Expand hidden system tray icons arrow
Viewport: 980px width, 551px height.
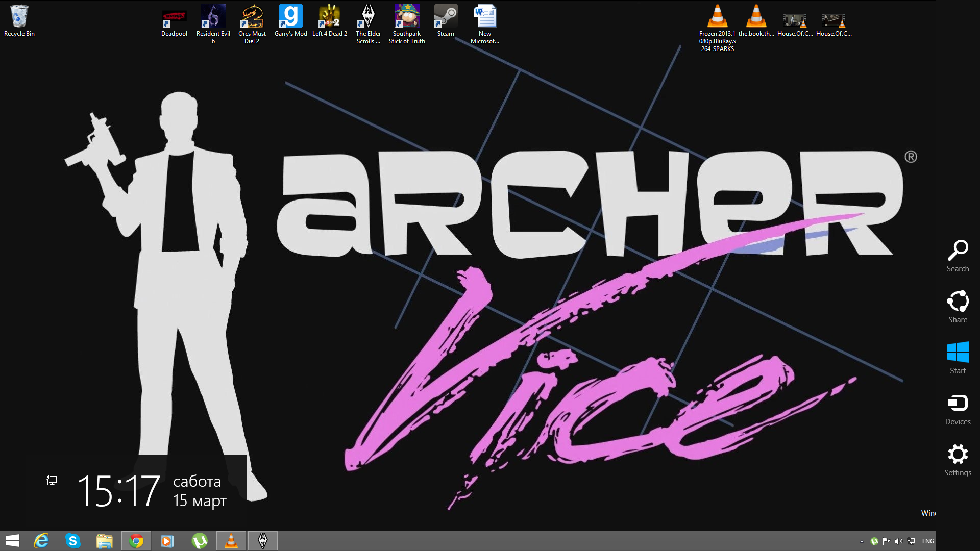(862, 541)
